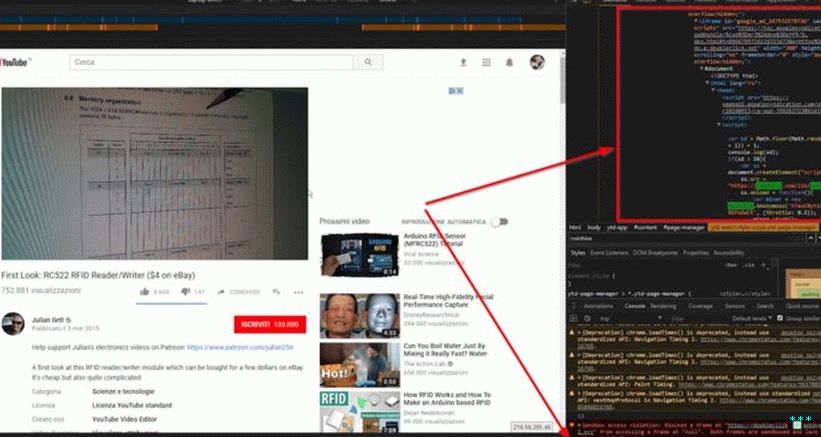Toggle the :hov element state button
Viewport: 821px width, 437px height.
point(731,265)
